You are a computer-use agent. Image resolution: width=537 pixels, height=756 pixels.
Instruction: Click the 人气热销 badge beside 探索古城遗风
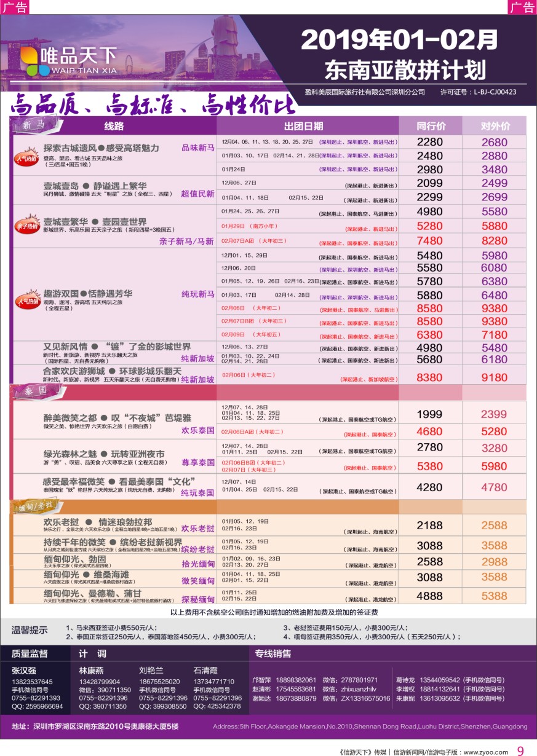click(x=28, y=157)
